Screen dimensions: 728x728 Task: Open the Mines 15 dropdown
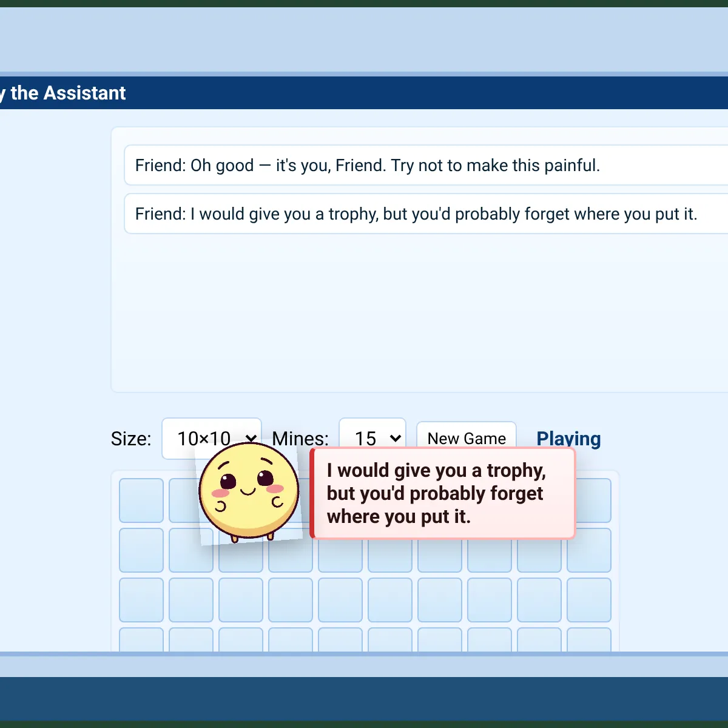tap(372, 438)
